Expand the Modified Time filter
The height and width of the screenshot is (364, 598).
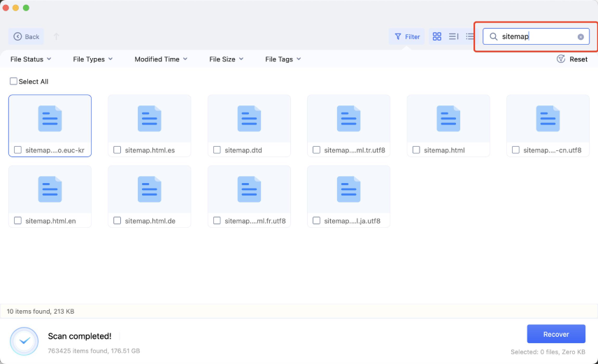coord(160,59)
